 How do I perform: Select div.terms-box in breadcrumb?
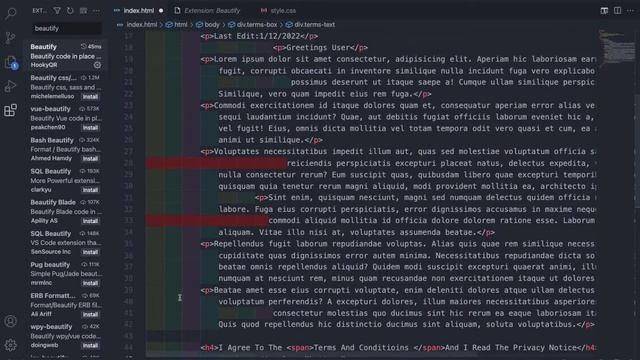257,24
